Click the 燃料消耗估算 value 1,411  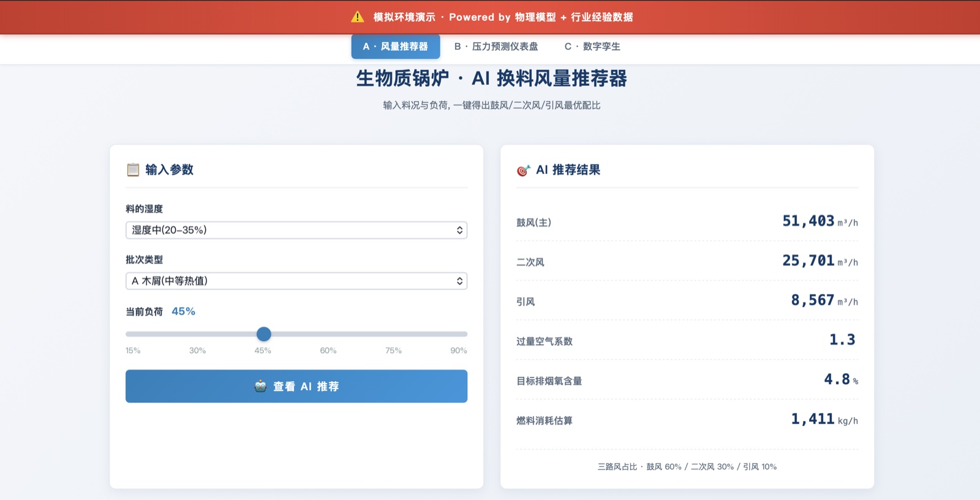pyautogui.click(x=813, y=419)
